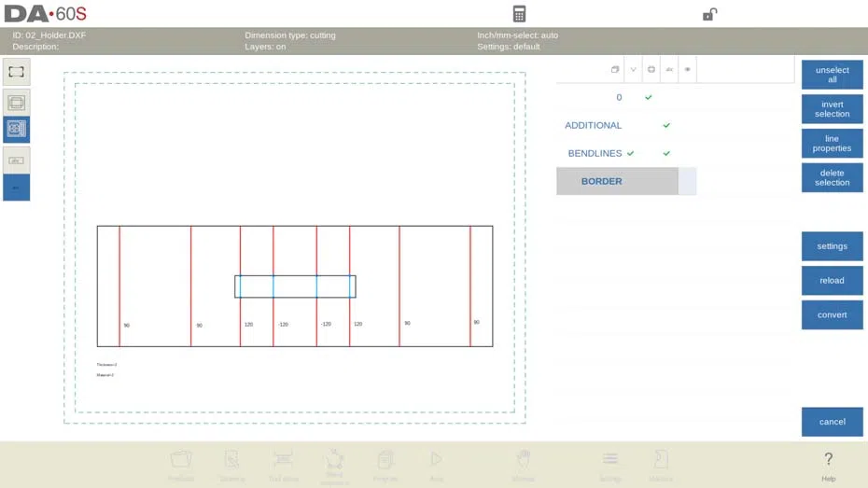Select the highlighted layers view icon

pos(16,130)
